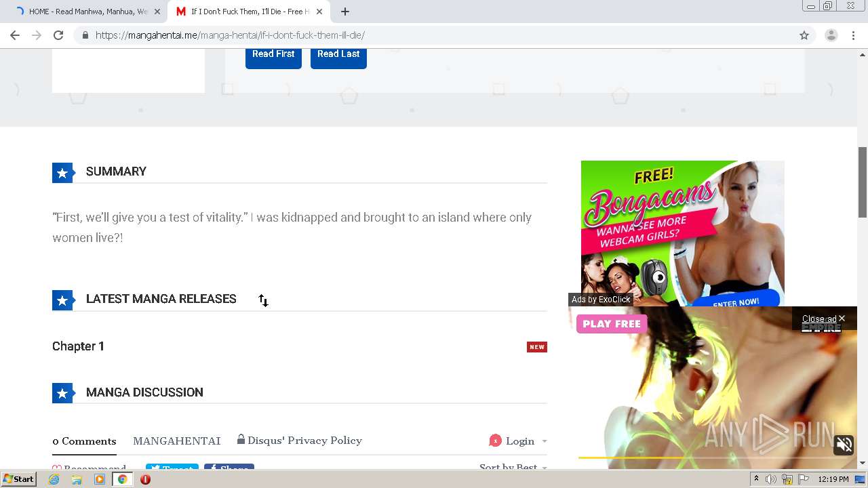
Task: Click the Read Last button
Action: [x=338, y=54]
